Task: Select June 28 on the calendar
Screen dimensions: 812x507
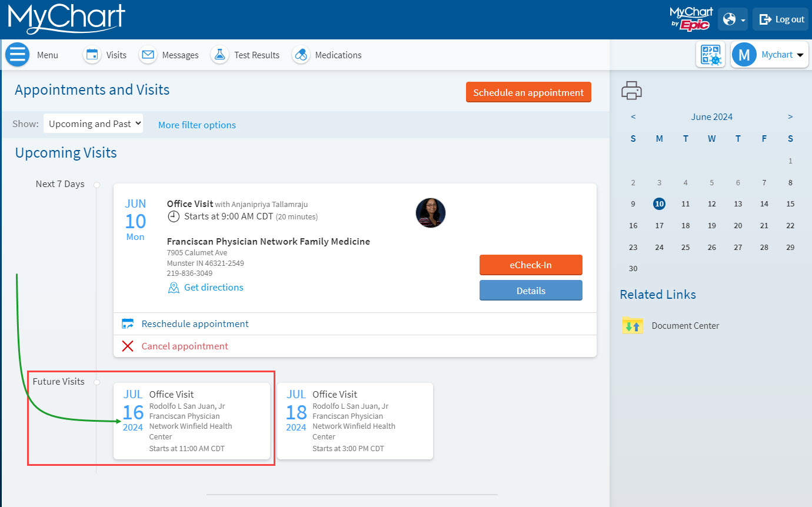Action: (764, 247)
